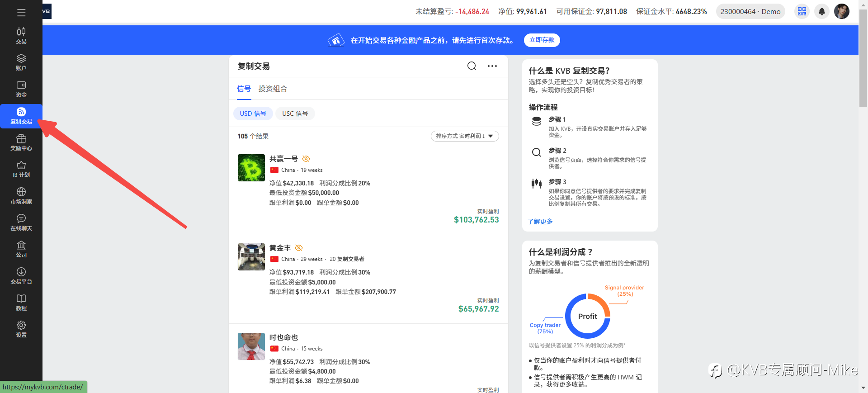Viewport: 868px width, 393px height.
Task: Click the KVB logo in the header
Action: point(47,11)
